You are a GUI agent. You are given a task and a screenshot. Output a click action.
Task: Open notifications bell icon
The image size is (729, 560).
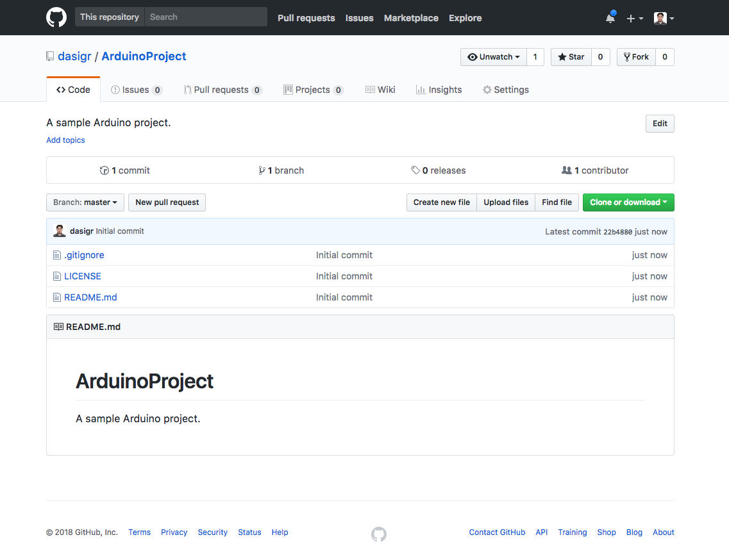coord(610,18)
